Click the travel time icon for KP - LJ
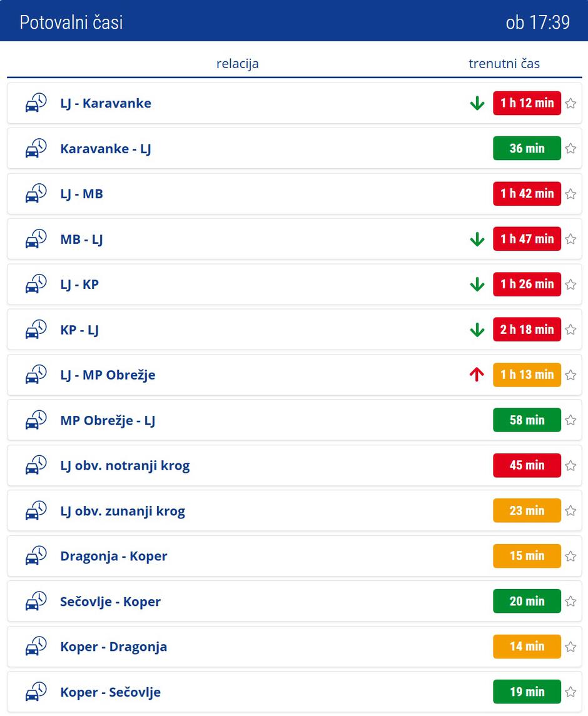The image size is (588, 716). click(x=36, y=330)
